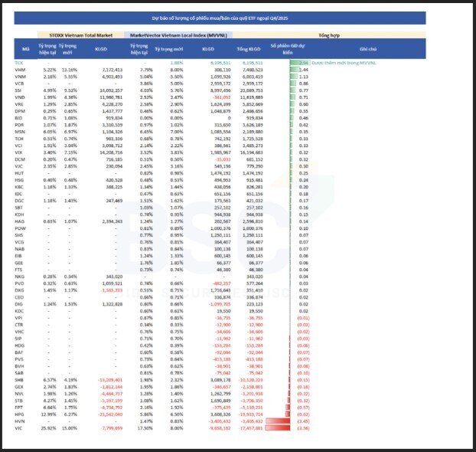Select the 'VIX' ticker cell
The height and width of the screenshot is (452, 476).
tap(18, 152)
